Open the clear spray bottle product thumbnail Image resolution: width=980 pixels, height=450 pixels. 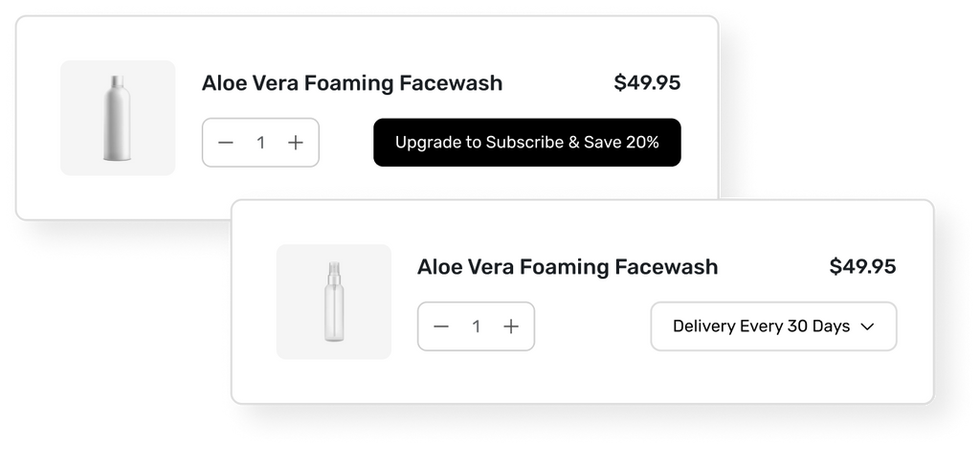(333, 302)
